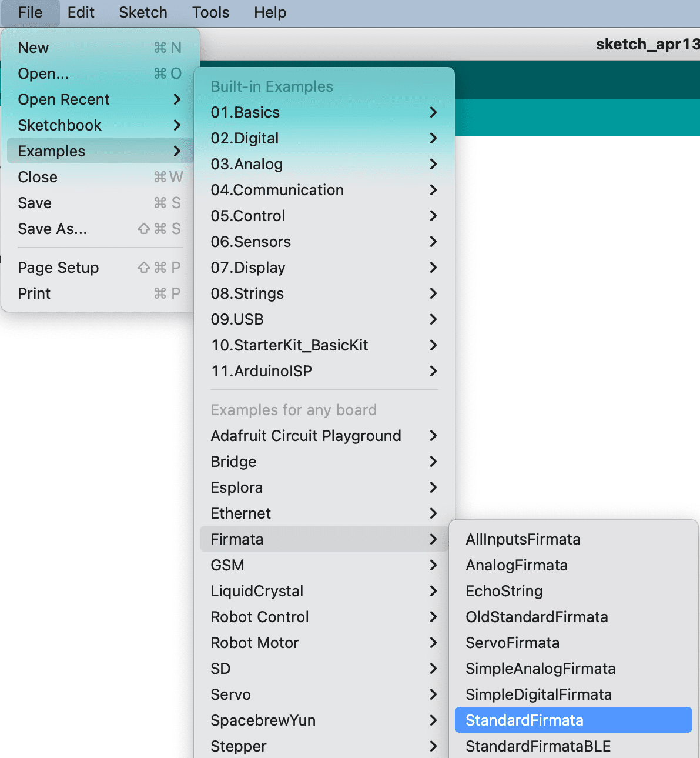Image resolution: width=700 pixels, height=758 pixels.
Task: Load the EchoString example
Action: click(x=574, y=591)
